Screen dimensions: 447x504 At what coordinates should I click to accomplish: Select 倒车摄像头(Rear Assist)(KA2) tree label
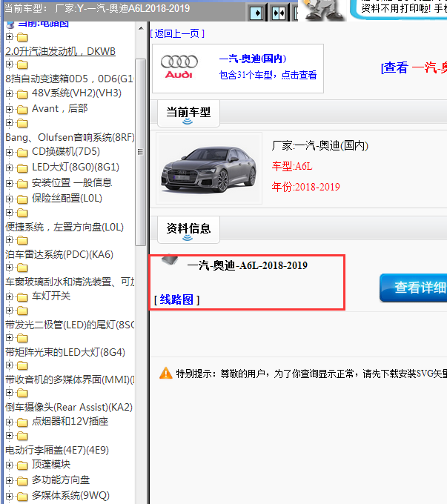coord(69,407)
